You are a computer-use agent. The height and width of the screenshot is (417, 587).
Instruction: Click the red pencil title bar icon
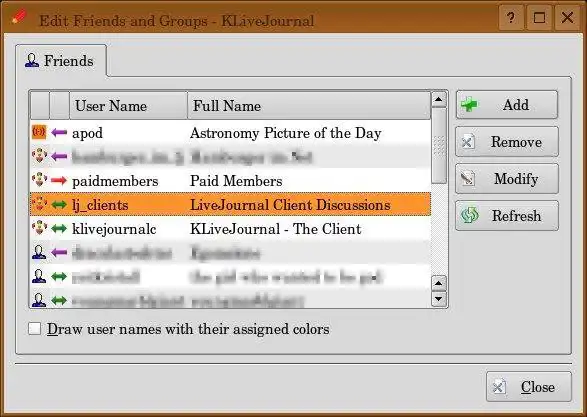coord(19,17)
